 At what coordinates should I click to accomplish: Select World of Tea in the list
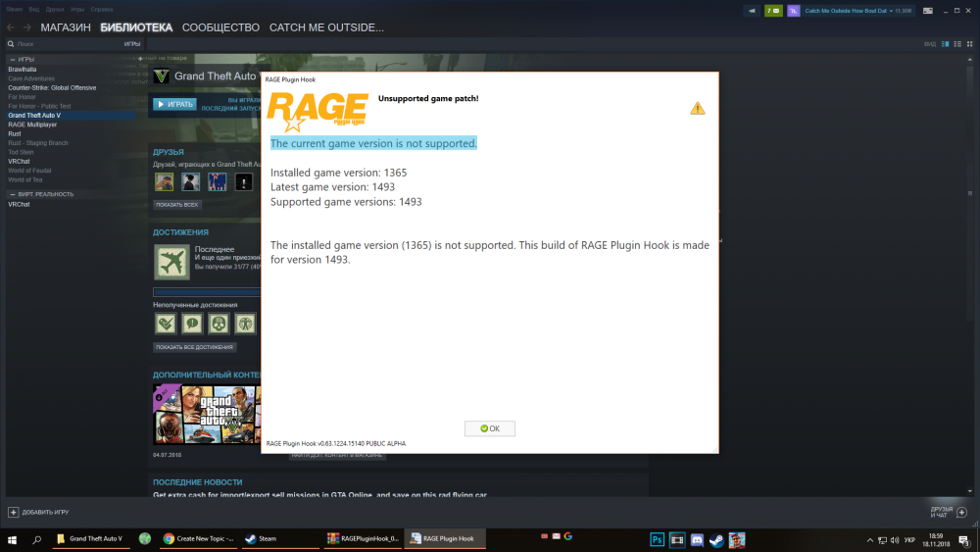point(25,179)
